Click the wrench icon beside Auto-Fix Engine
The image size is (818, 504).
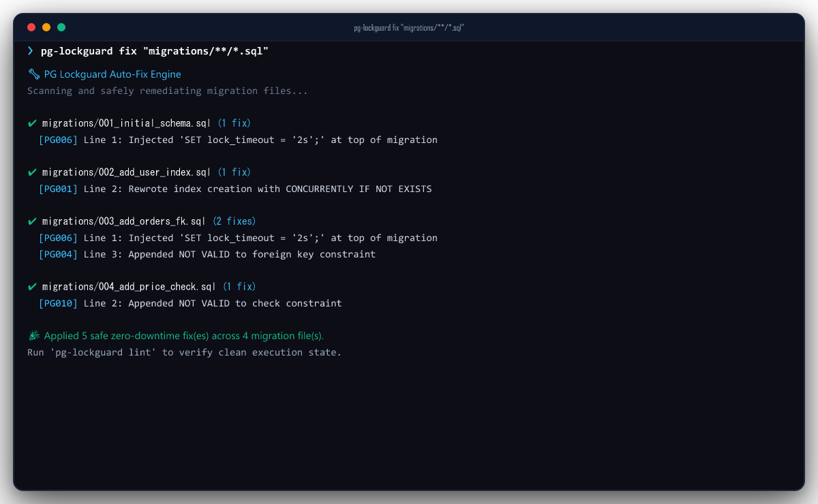pos(33,74)
